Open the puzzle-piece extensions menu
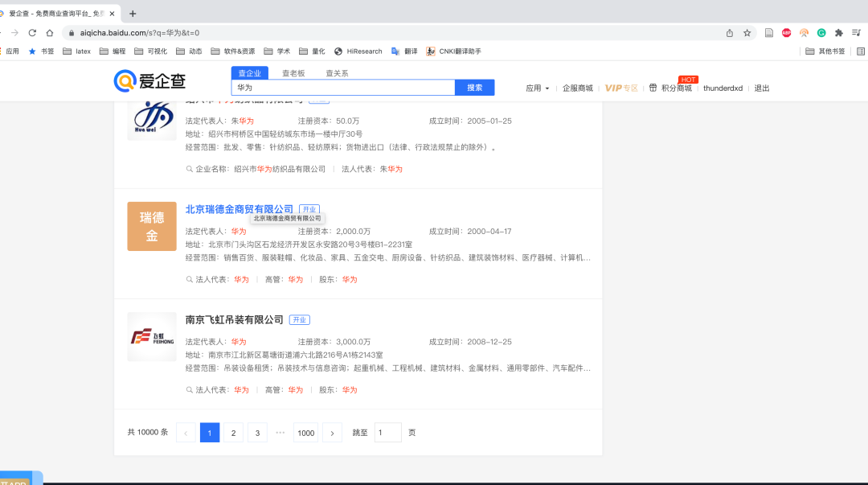Image resolution: width=868 pixels, height=485 pixels. pos(838,33)
